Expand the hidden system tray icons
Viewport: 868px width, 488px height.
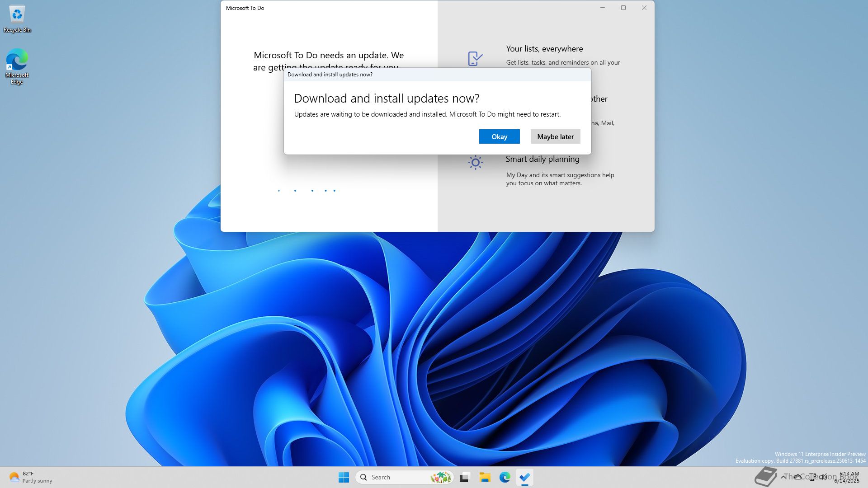tap(783, 477)
